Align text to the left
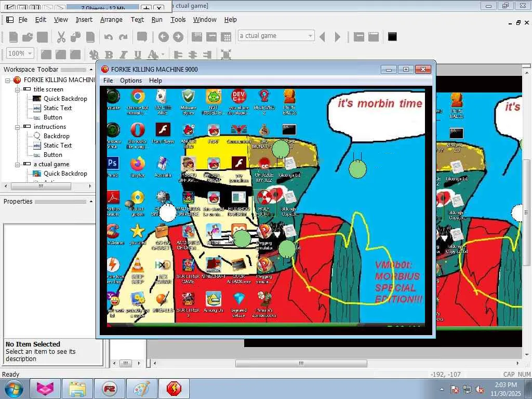 click(178, 54)
